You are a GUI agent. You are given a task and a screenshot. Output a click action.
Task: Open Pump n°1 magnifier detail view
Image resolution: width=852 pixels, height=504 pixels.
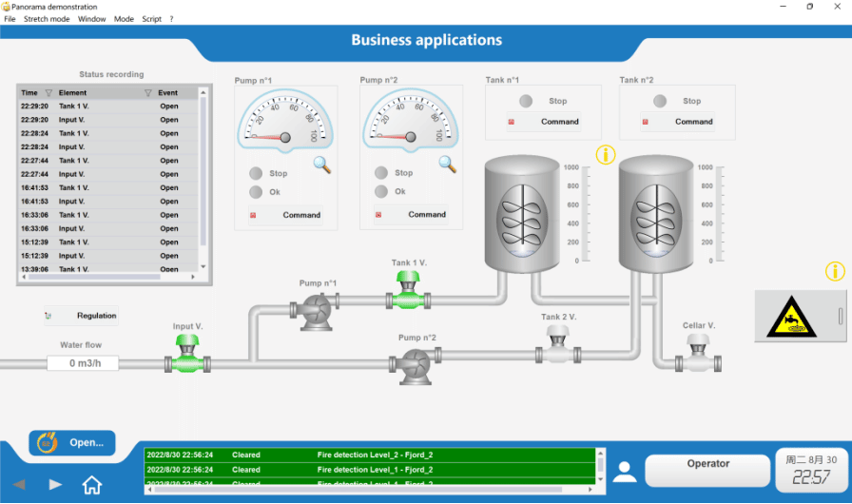point(322,165)
